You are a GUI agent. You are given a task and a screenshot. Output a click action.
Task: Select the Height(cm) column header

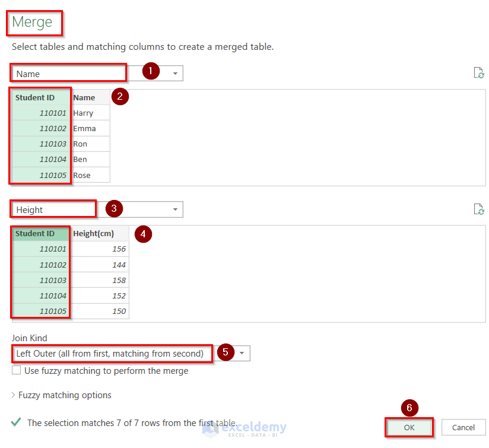95,233
